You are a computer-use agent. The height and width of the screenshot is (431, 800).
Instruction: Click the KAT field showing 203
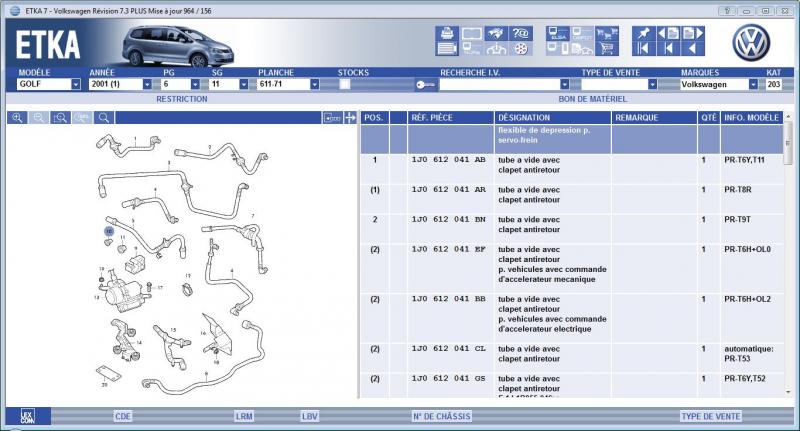coord(773,84)
